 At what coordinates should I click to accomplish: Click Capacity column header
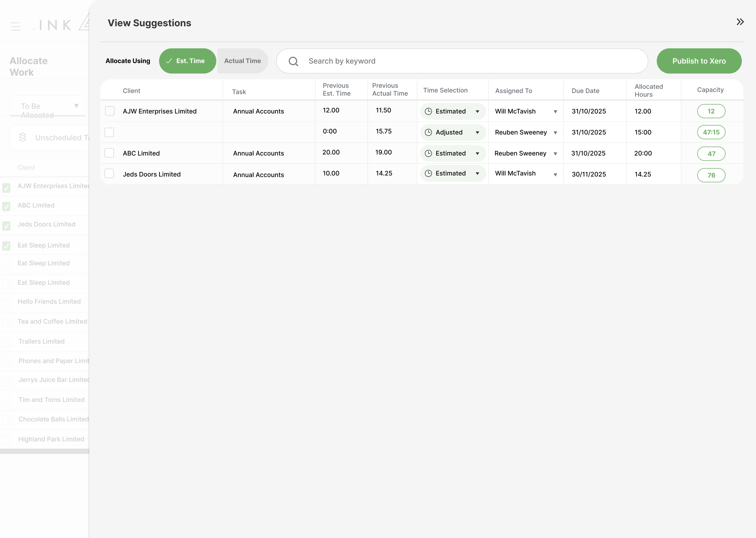pos(710,90)
